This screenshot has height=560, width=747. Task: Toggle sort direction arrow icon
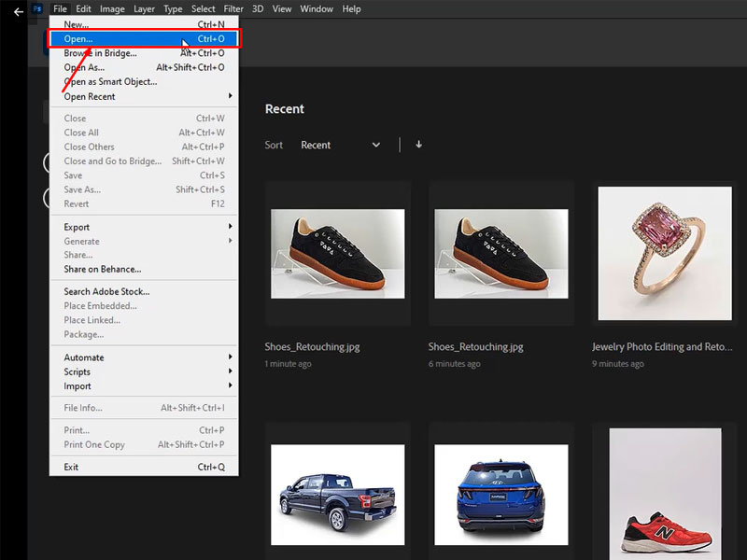pyautogui.click(x=418, y=145)
